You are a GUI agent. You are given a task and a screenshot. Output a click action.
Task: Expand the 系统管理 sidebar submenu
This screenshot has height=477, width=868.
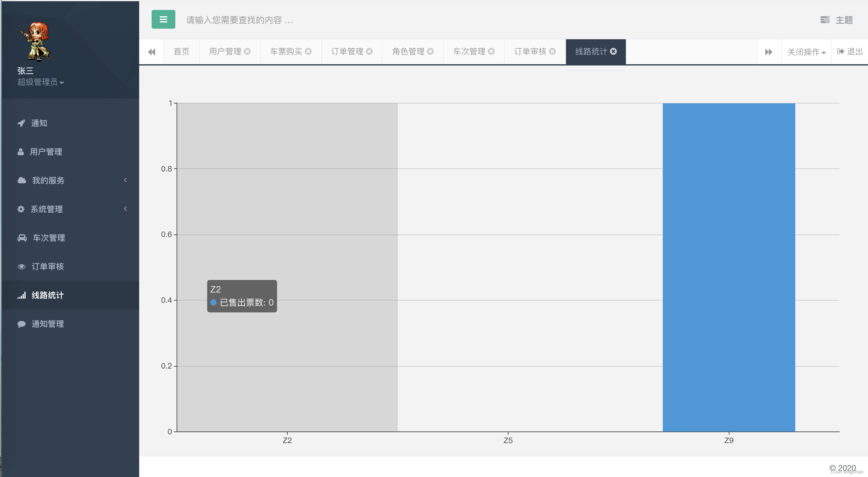coord(46,209)
